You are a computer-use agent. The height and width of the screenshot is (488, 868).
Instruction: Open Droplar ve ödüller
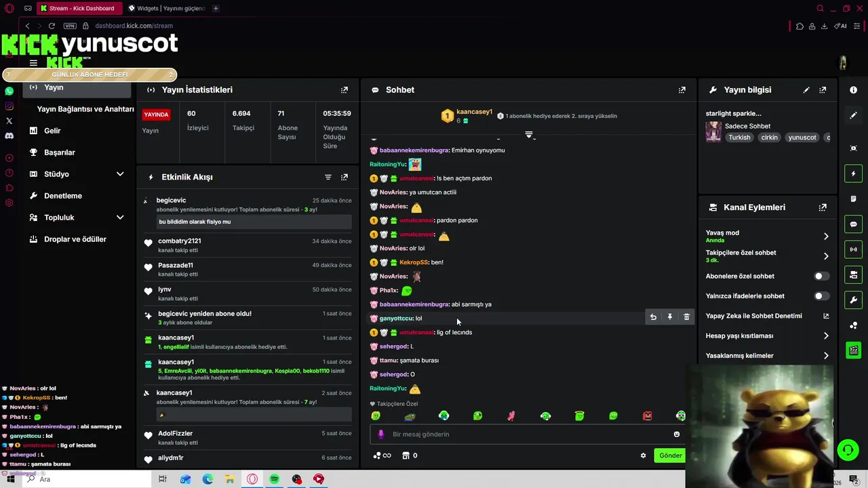[75, 239]
